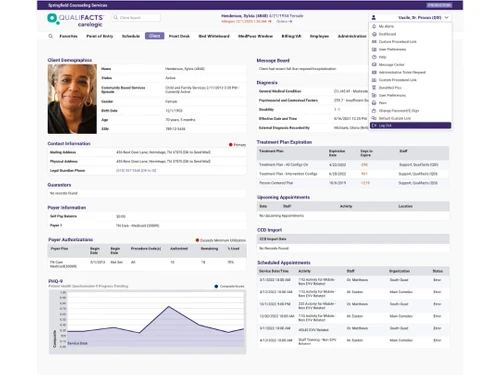This screenshot has width=500, height=375.
Task: Click the red Primary legend dot
Action: coord(230,145)
